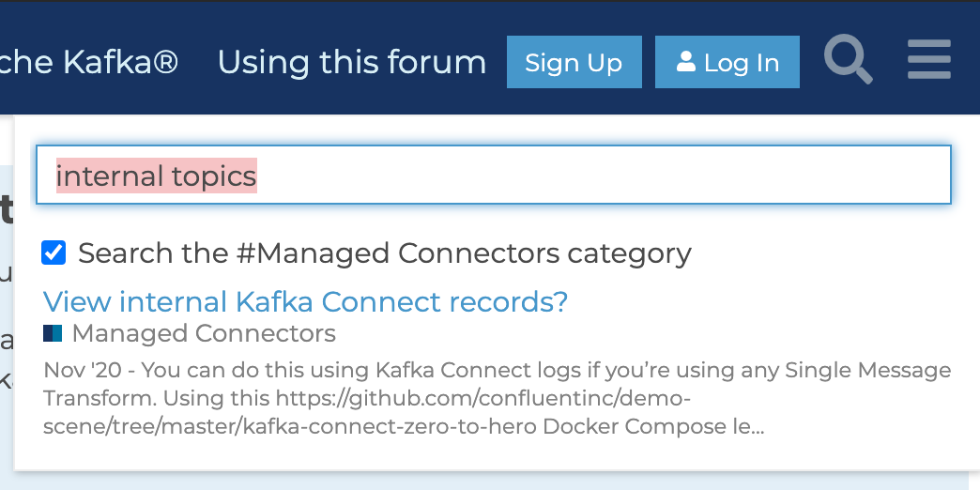Click the Log In button
Screen dimensions: 980x490
click(727, 62)
